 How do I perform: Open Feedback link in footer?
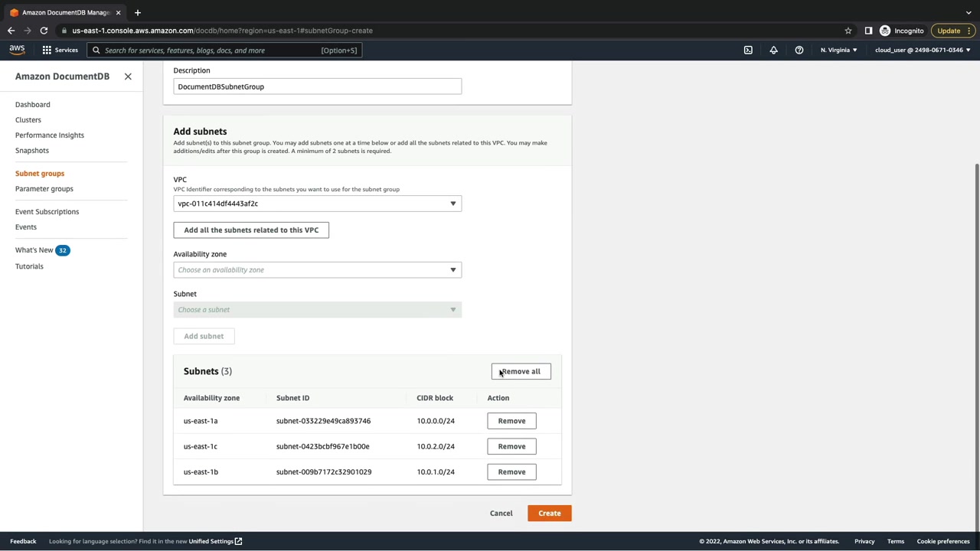23,542
